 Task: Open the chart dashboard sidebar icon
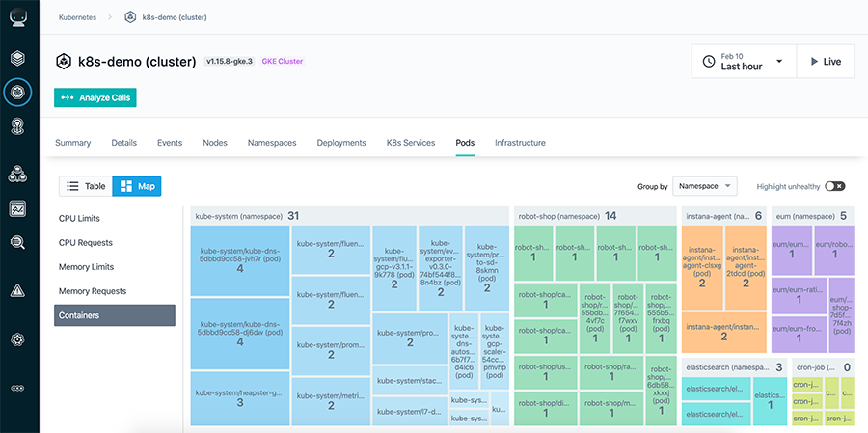tap(17, 208)
